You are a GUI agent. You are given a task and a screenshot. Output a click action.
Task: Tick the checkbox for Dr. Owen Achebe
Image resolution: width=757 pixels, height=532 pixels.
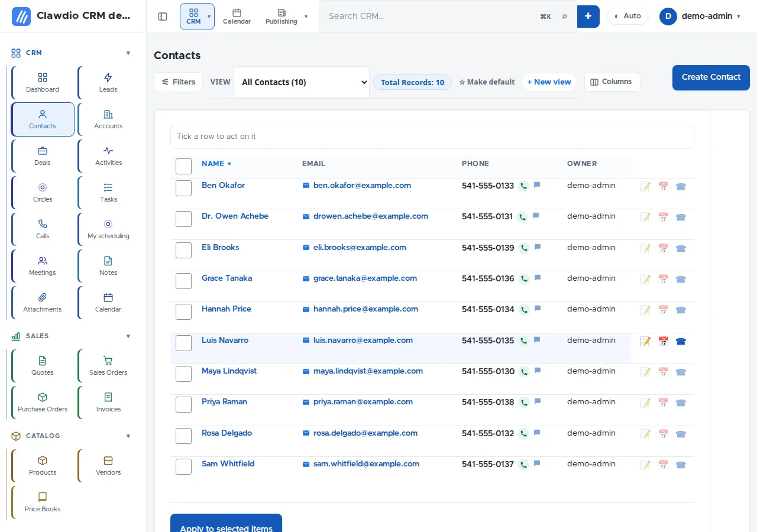[183, 219]
